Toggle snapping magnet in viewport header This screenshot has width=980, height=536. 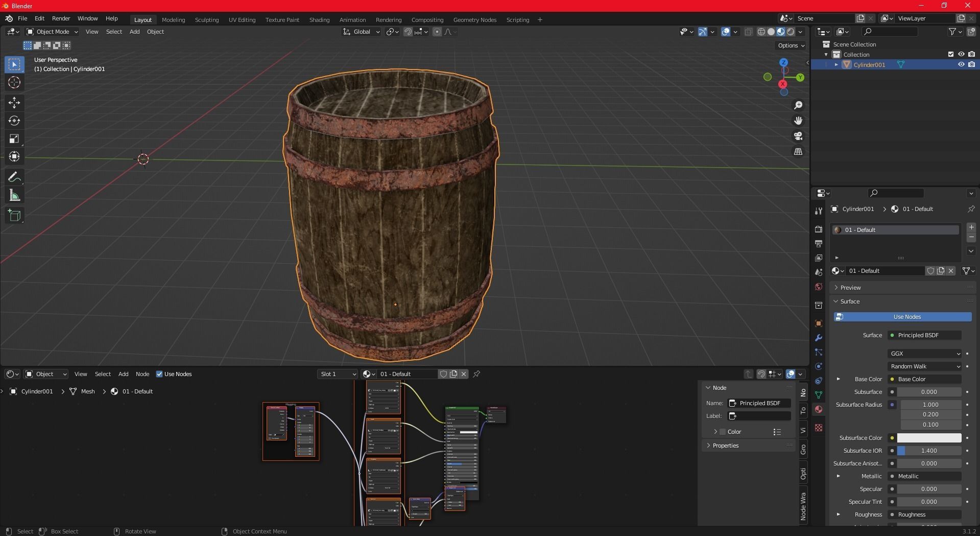408,32
